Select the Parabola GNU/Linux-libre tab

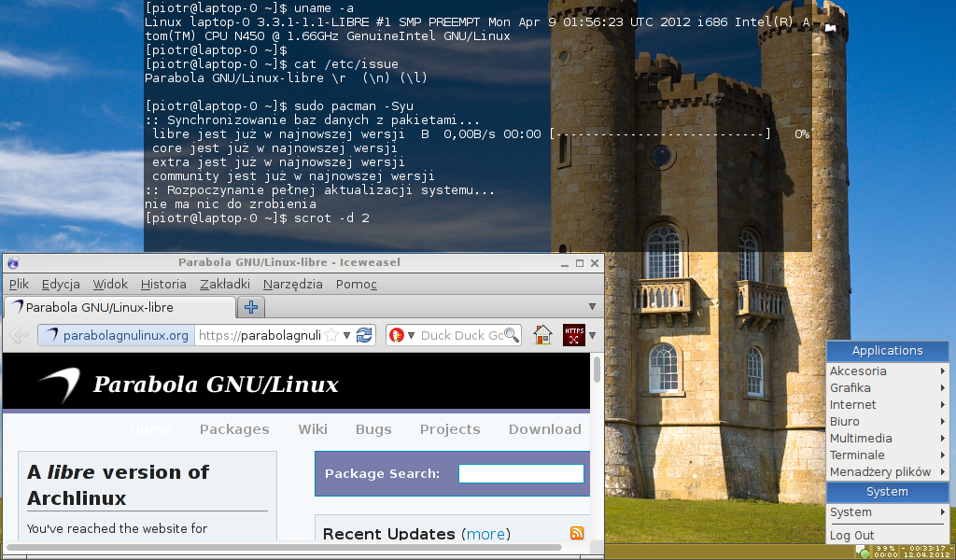click(119, 307)
